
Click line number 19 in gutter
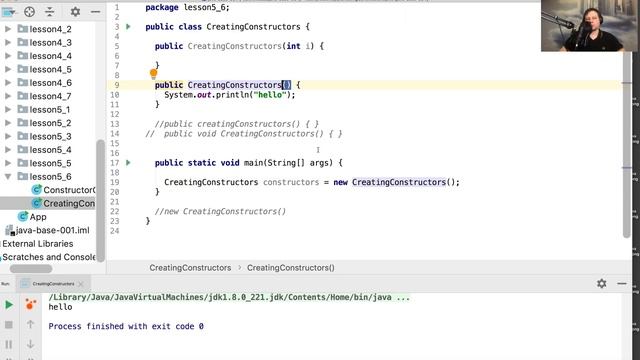click(115, 182)
